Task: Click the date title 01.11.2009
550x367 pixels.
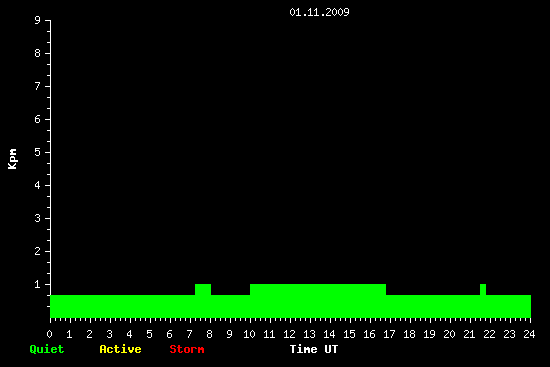Action: pos(319,12)
